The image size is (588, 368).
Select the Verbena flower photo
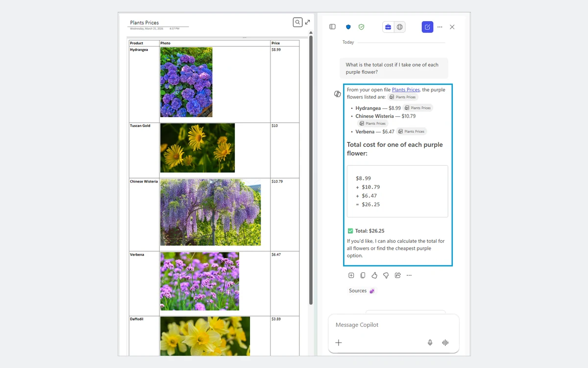coord(200,281)
